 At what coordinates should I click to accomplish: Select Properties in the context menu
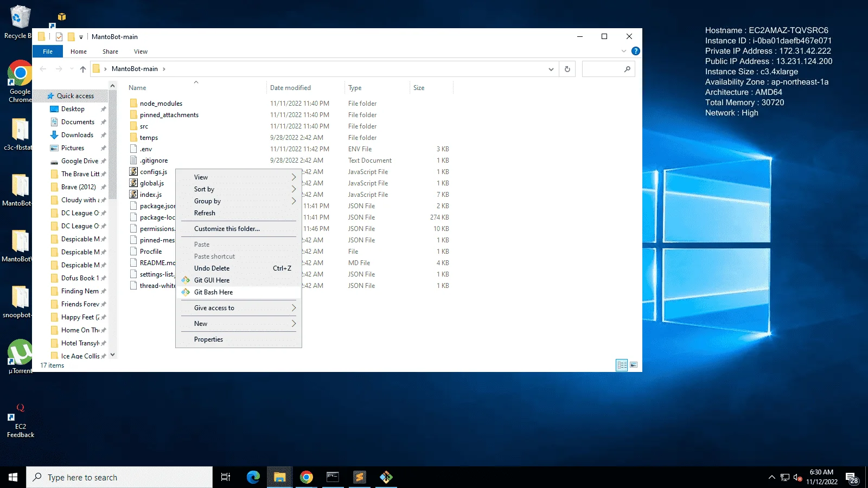click(x=239, y=339)
